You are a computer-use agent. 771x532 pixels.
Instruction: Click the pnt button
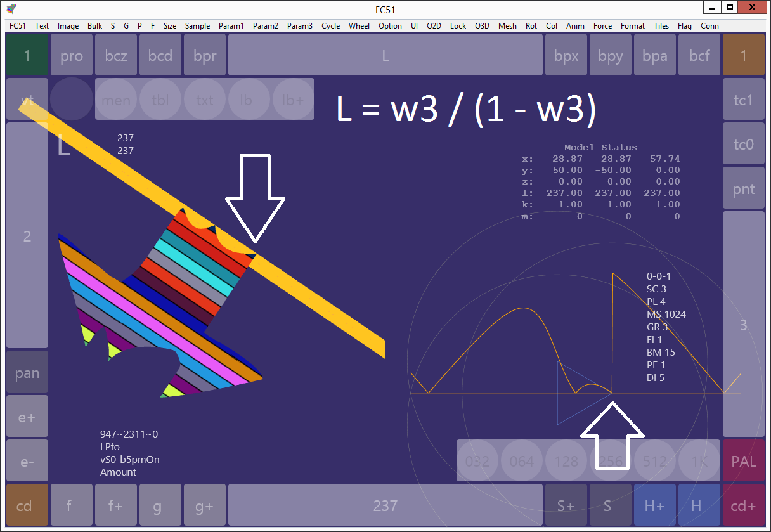tap(744, 188)
